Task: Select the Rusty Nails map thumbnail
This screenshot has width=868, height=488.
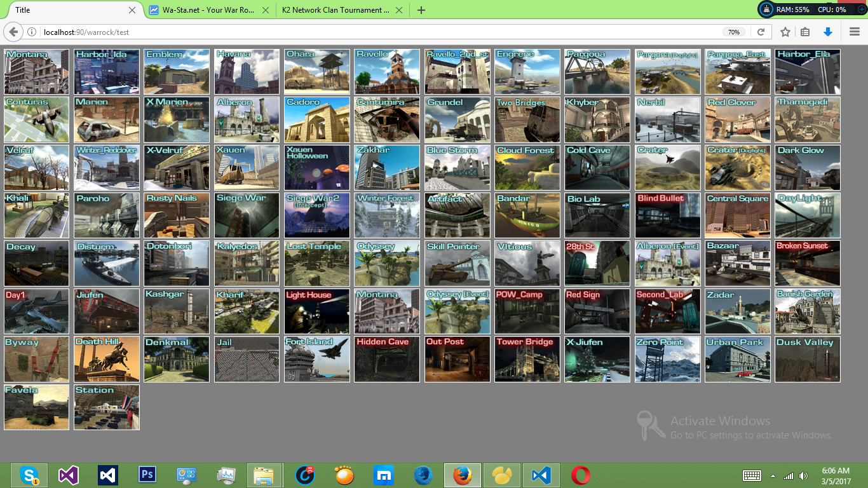Action: coord(177,215)
